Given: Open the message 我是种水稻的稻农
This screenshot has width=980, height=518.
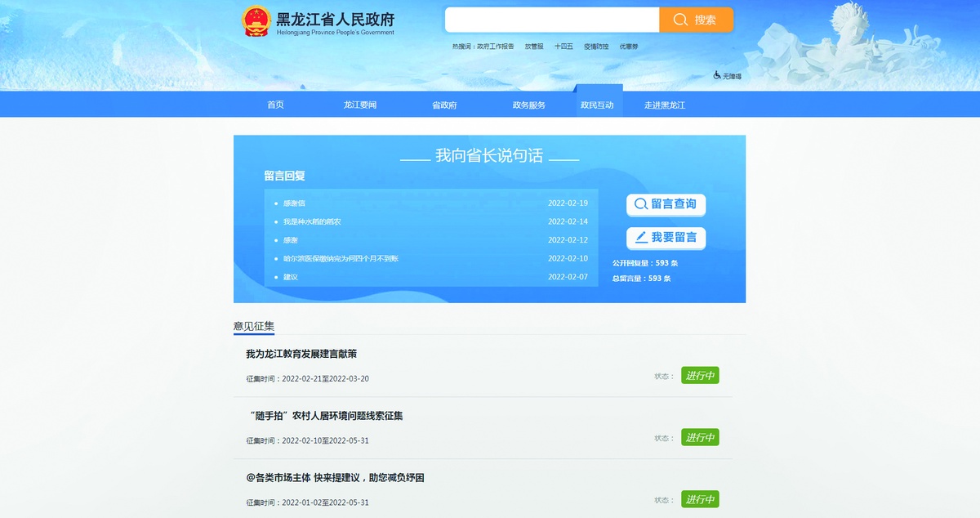Looking at the screenshot, I should (312, 221).
